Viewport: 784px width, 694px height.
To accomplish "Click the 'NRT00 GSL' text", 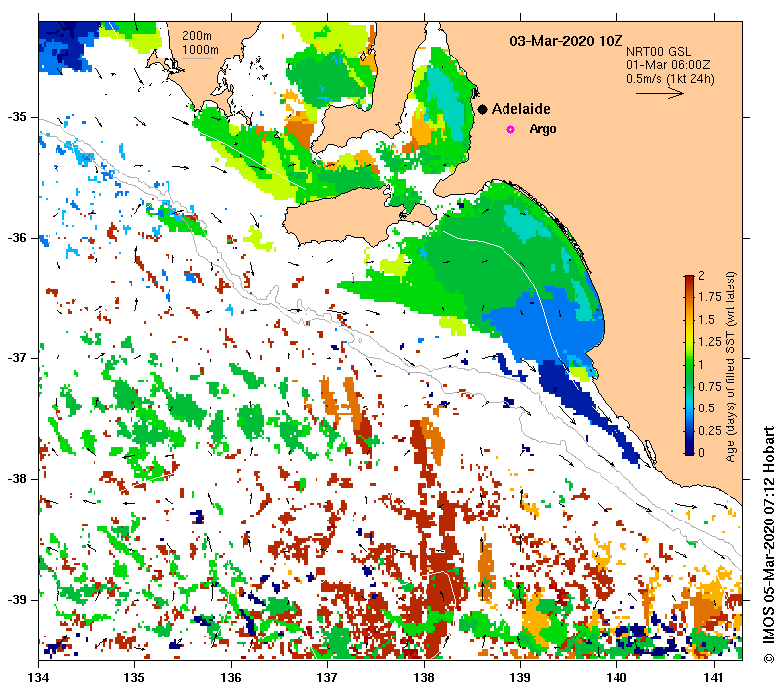I will coord(658,52).
